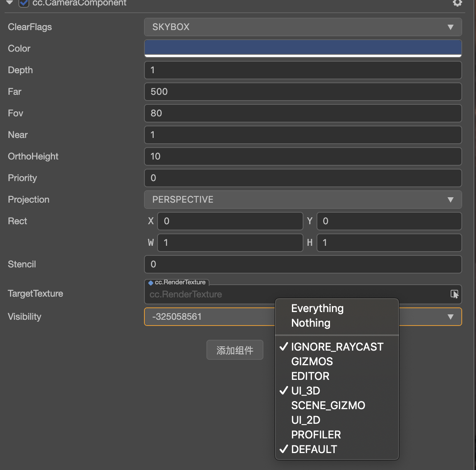This screenshot has width=476, height=470.
Task: Uncheck the UI_3D layer option
Action: coord(305,391)
